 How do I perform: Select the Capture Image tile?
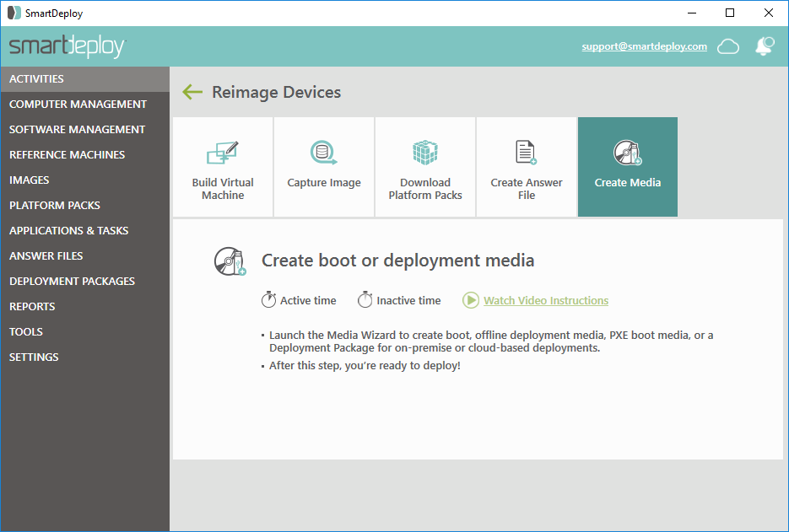coord(324,167)
